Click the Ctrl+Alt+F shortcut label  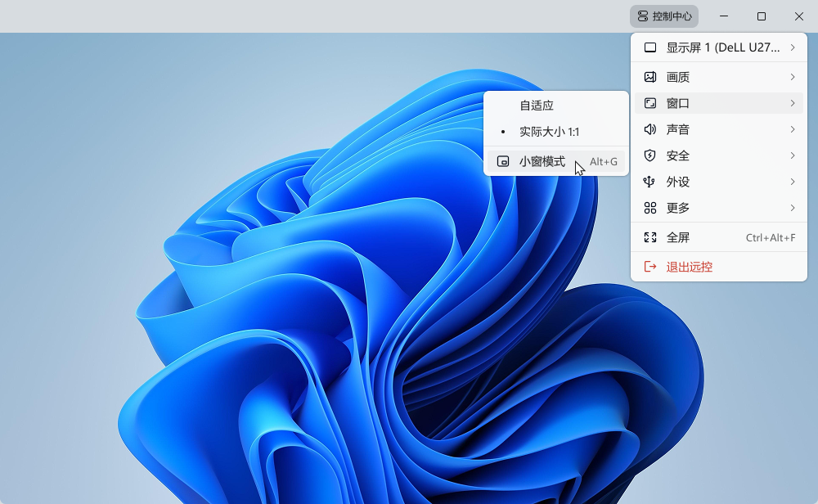[x=771, y=238]
